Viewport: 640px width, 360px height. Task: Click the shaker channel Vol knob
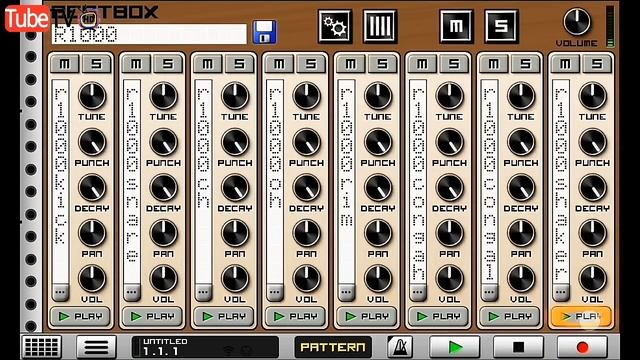[592, 279]
